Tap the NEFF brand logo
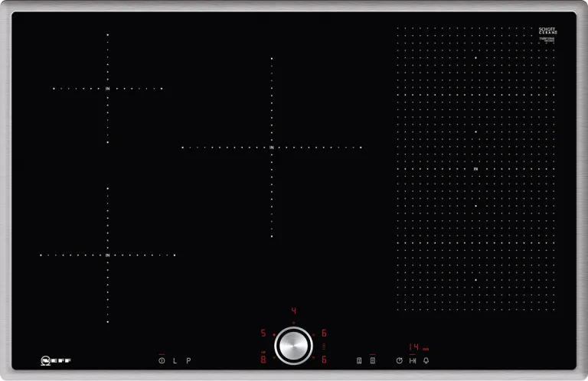Viewport: 588px width, 381px height. tap(56, 360)
